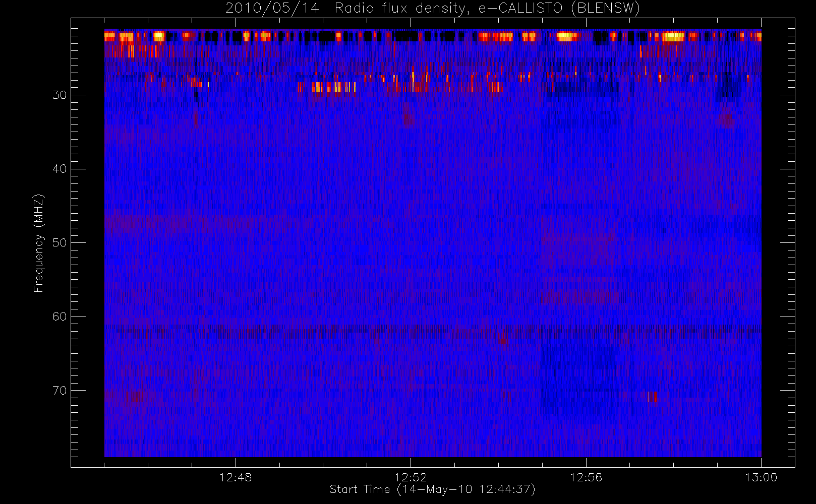Screen dimensions: 816x504
Task: Click the 50 frequency tick label
Action: click(x=60, y=243)
